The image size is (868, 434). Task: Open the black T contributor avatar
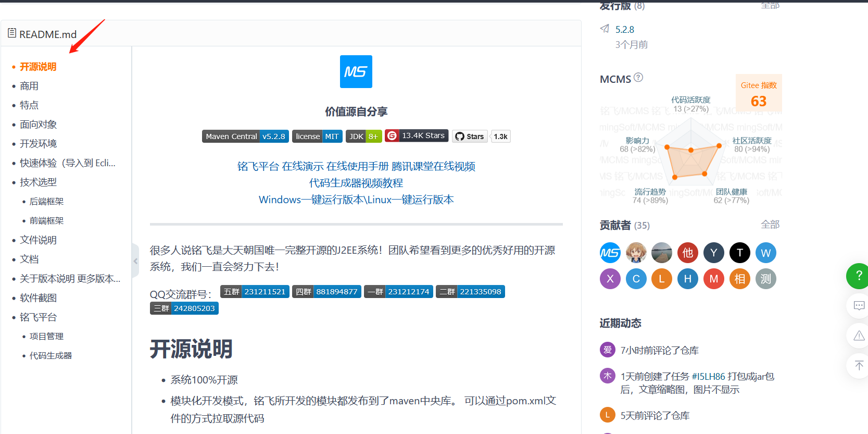[740, 253]
